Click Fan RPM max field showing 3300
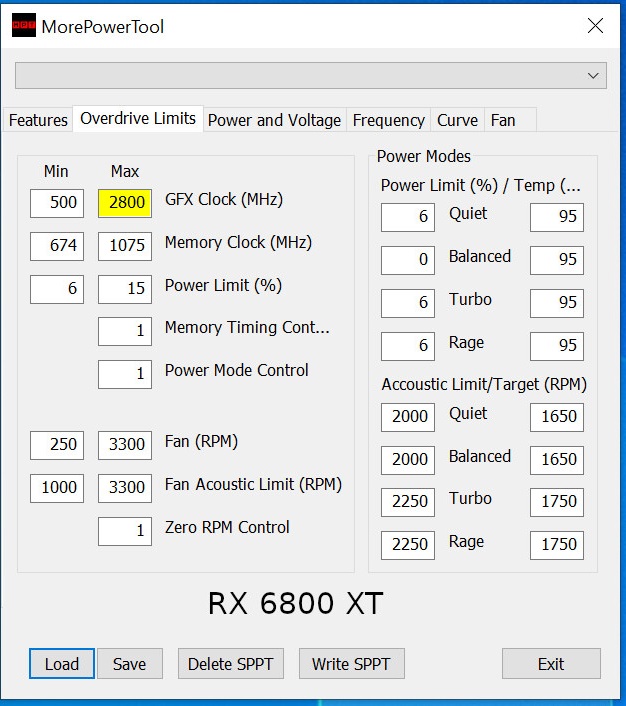 (x=125, y=445)
